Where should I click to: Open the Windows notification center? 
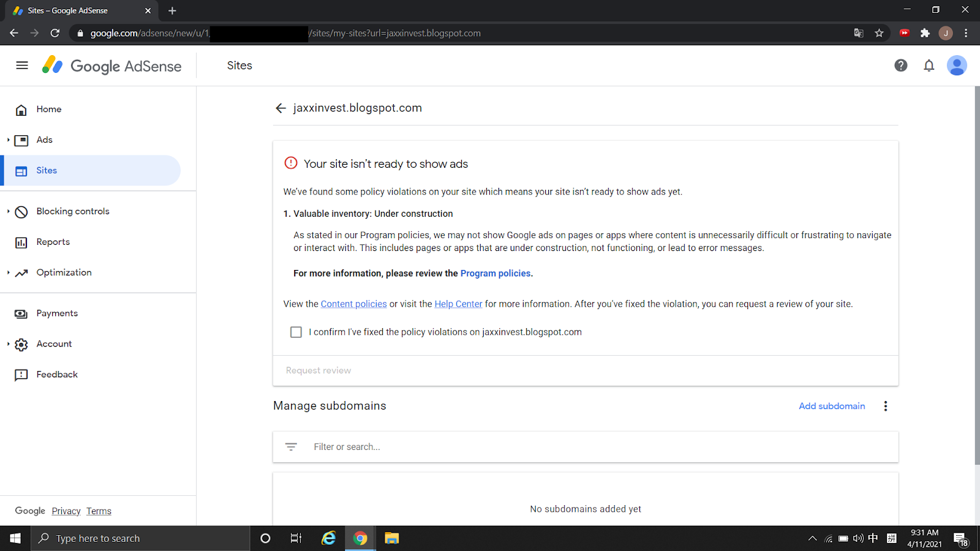click(x=960, y=539)
